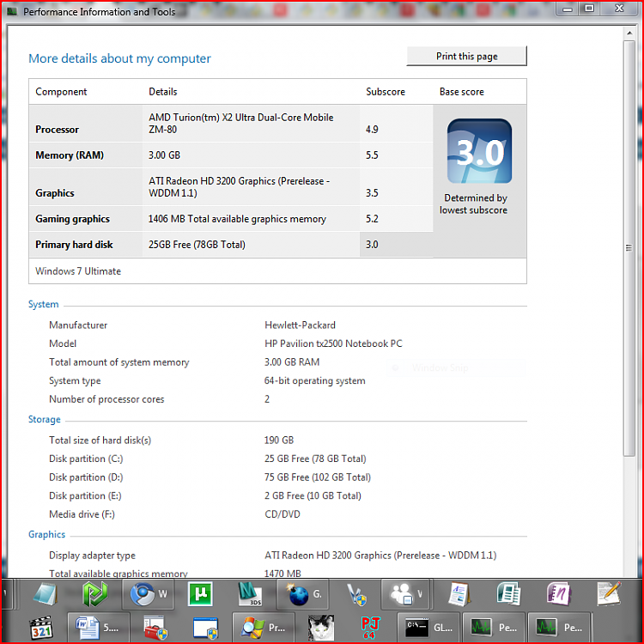Click the Print this page button

click(x=466, y=56)
